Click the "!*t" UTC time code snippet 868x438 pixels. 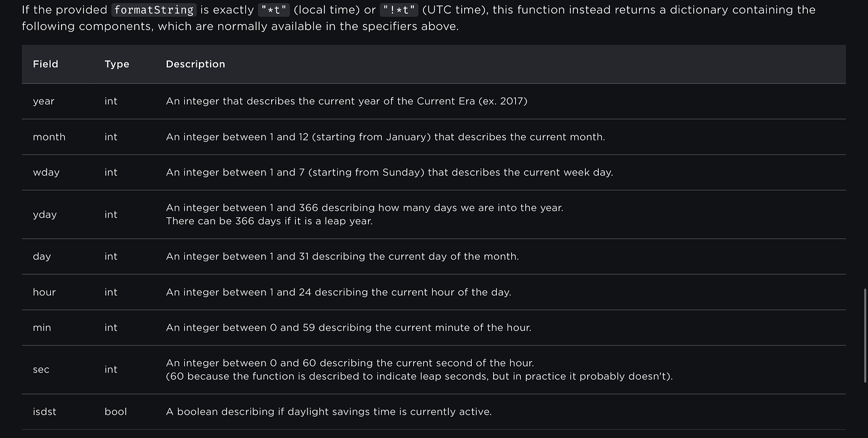point(399,10)
